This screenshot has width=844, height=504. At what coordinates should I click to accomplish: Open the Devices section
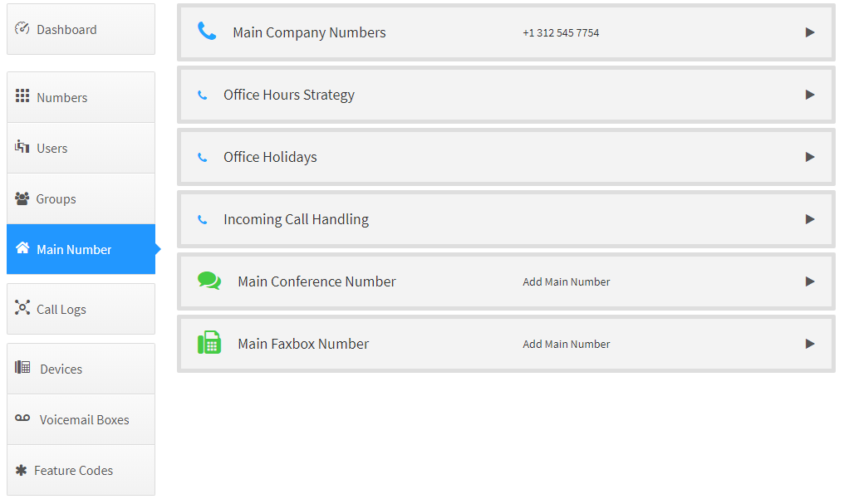click(81, 369)
